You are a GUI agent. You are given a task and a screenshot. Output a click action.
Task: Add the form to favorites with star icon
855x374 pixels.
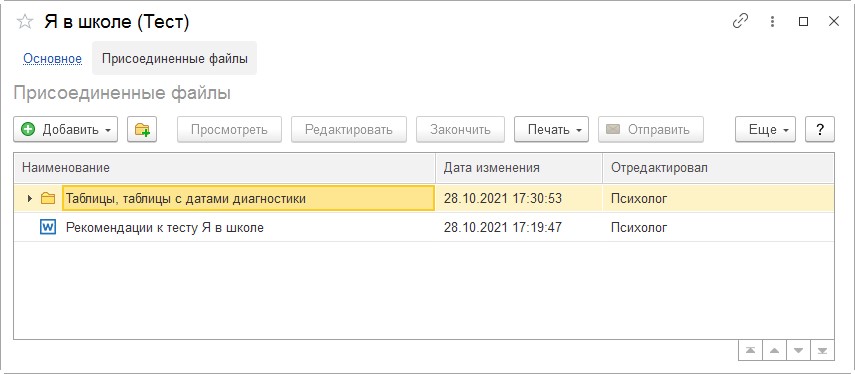pos(25,22)
